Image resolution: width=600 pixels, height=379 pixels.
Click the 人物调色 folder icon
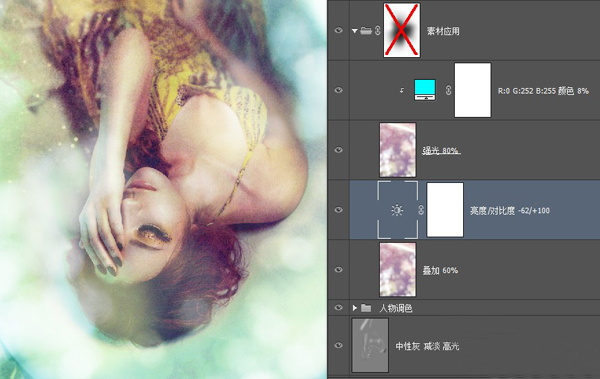point(366,308)
